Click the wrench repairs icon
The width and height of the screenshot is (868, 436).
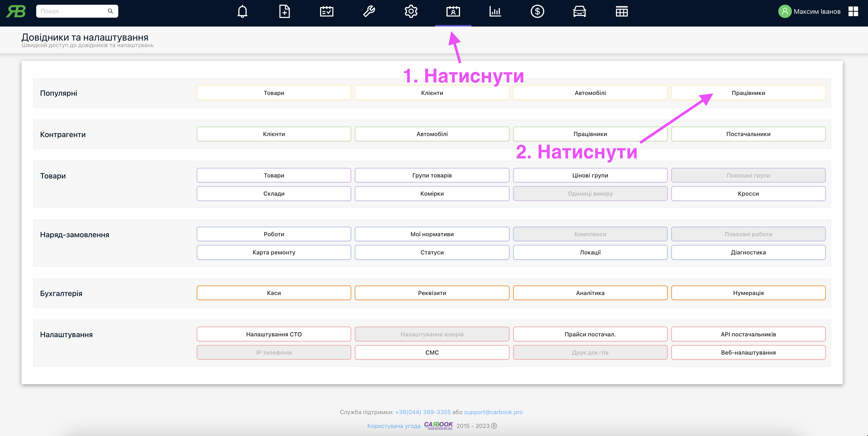[369, 11]
